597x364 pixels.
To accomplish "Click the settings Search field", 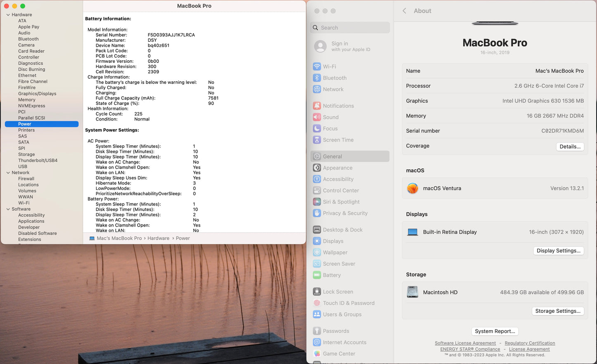I will point(350,27).
